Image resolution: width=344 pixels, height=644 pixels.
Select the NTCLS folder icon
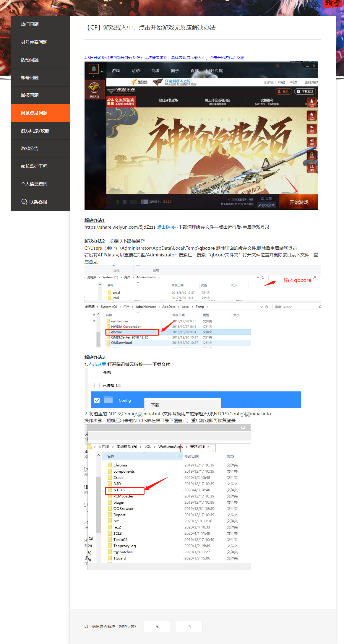pyautogui.click(x=110, y=490)
